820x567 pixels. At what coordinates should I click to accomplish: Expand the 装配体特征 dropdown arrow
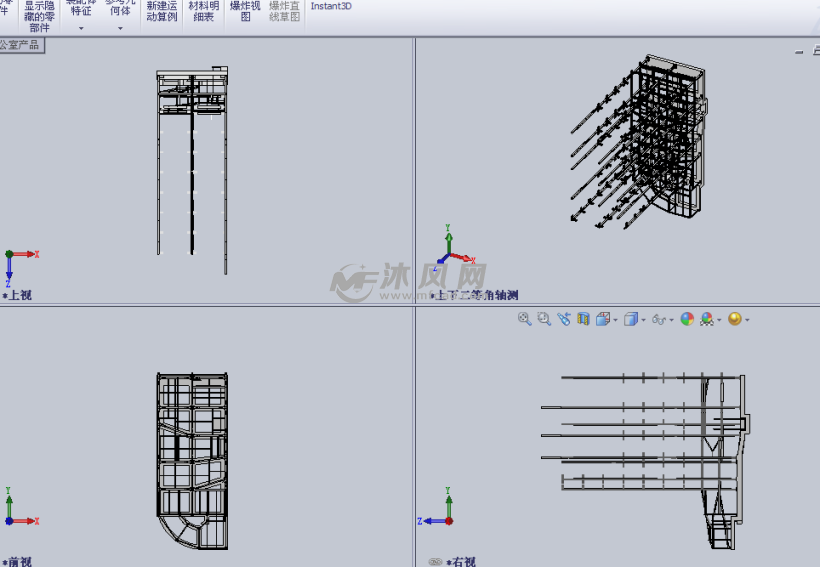tap(81, 28)
